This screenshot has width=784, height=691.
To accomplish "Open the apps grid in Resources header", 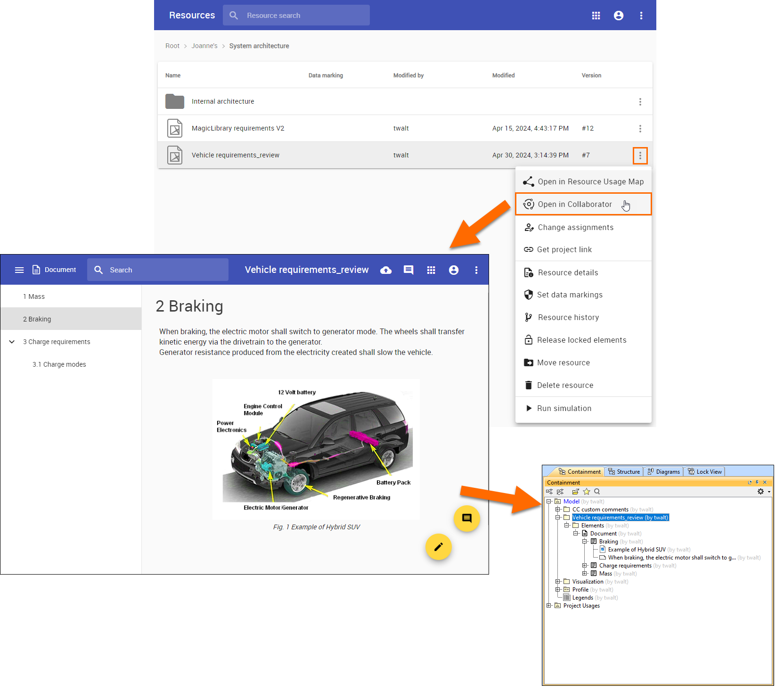I will [596, 16].
